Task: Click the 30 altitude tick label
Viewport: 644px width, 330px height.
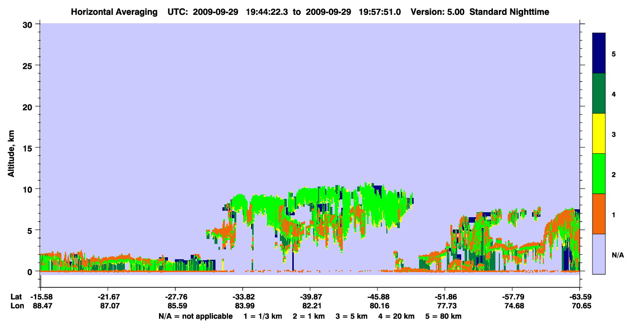Action: point(29,24)
